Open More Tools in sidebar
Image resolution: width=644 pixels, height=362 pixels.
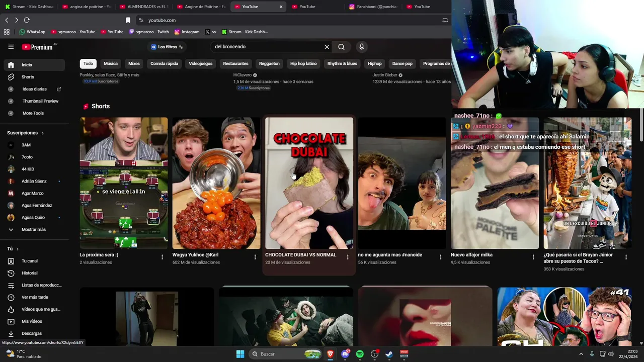(34, 113)
